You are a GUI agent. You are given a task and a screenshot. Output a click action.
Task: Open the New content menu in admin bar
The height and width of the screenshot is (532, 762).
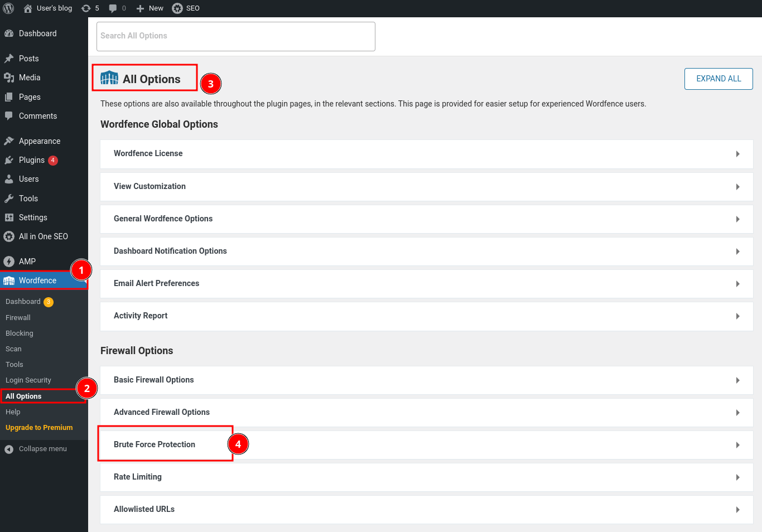tap(150, 8)
